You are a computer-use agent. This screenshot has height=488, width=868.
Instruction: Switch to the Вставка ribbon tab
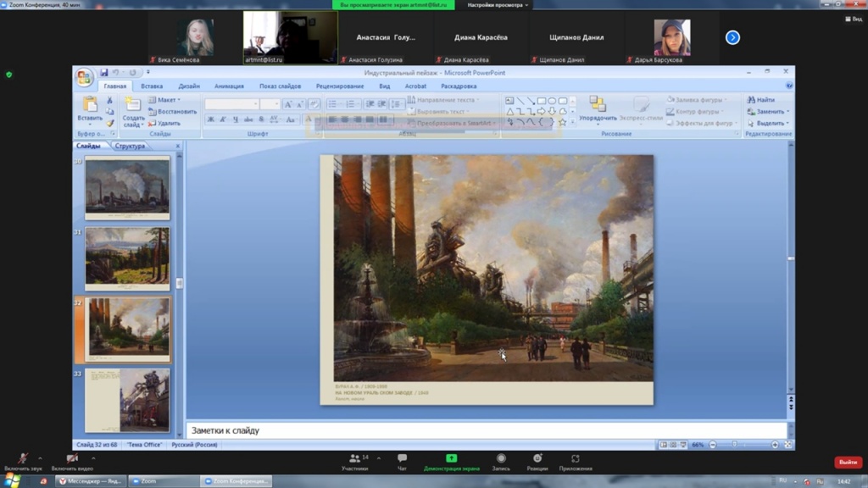(152, 86)
